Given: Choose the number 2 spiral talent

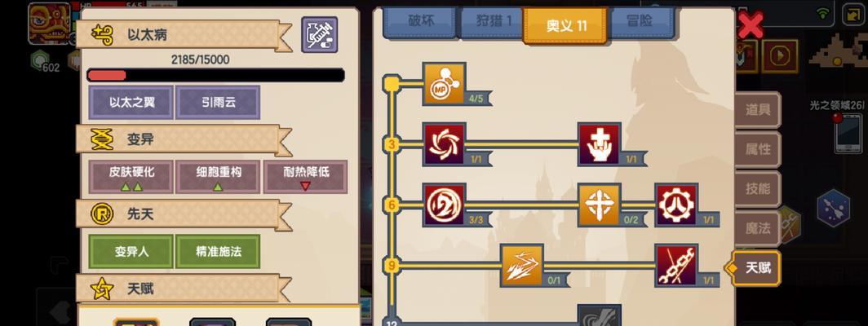Looking at the screenshot, I should (445, 205).
